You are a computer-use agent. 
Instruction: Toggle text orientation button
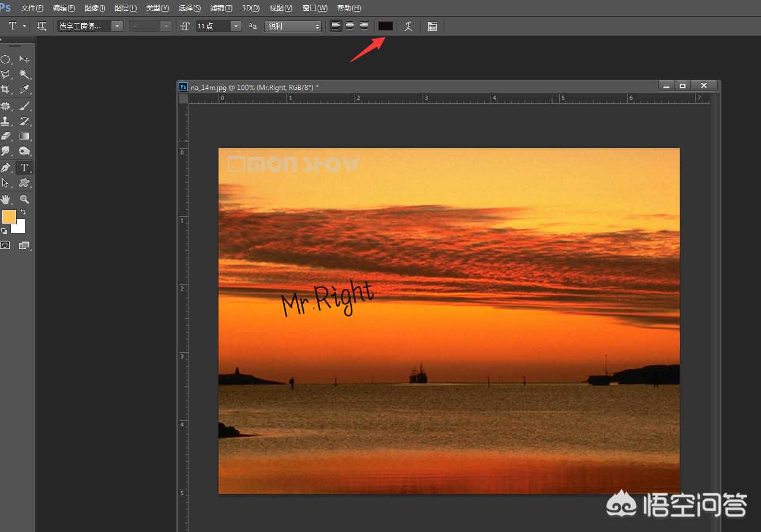(42, 26)
